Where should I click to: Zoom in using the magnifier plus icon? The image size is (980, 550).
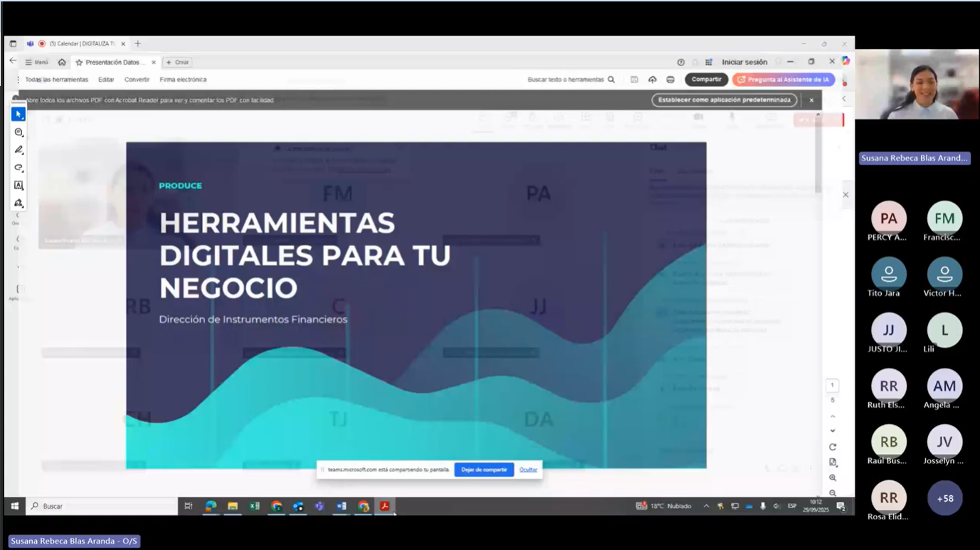[x=833, y=478]
